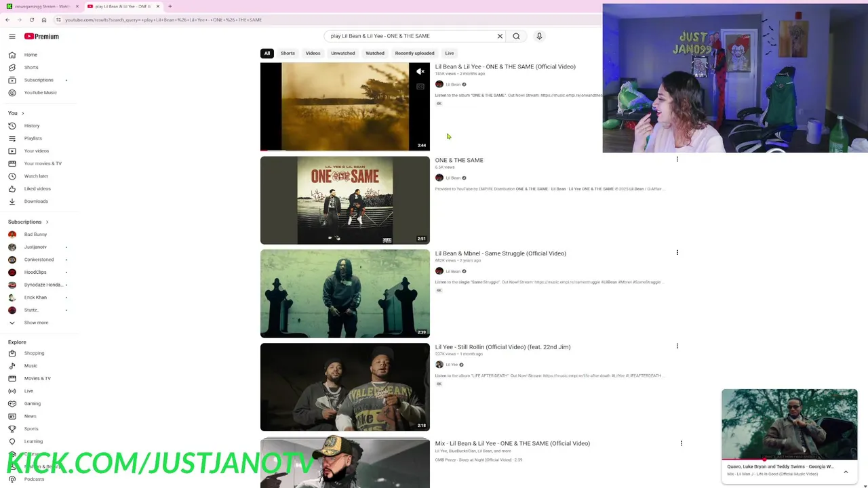Viewport: 868px width, 488px height.
Task: Select the Shorts filter chip
Action: [288, 53]
